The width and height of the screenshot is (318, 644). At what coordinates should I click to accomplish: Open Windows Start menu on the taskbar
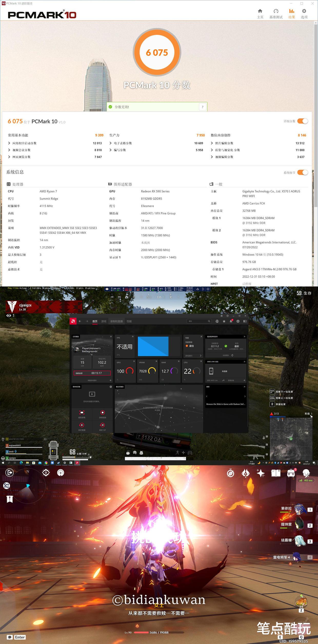point(3,463)
